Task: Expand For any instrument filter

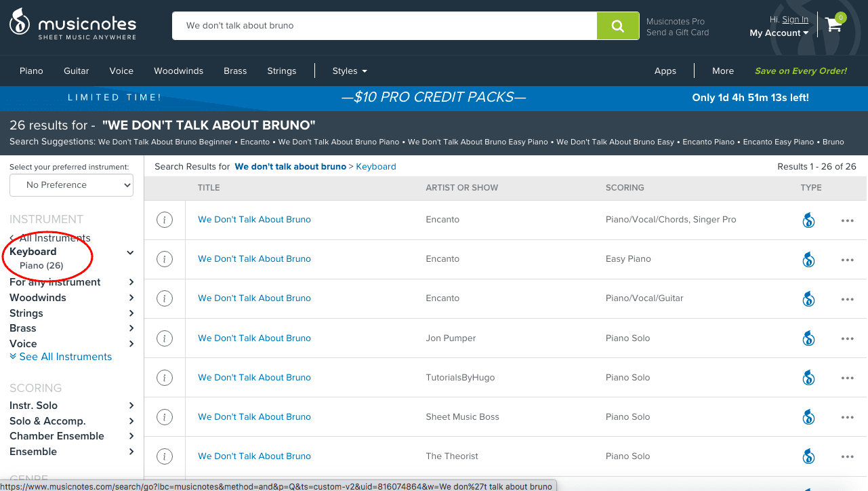Action: click(x=131, y=282)
